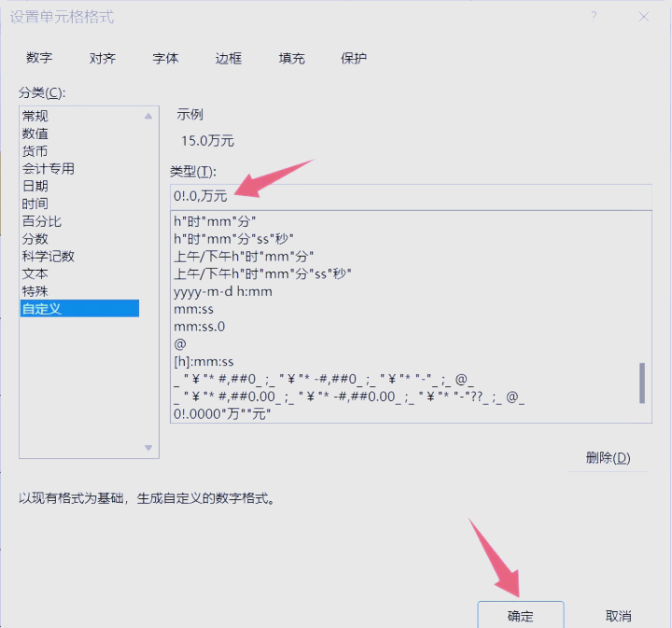Click category list scroll down arrow
The image size is (672, 628).
148,448
